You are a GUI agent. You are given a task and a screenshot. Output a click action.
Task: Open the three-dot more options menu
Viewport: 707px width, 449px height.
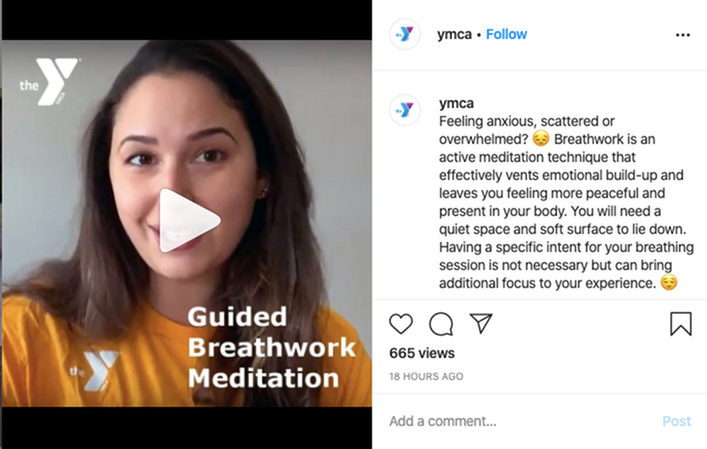[x=683, y=35]
